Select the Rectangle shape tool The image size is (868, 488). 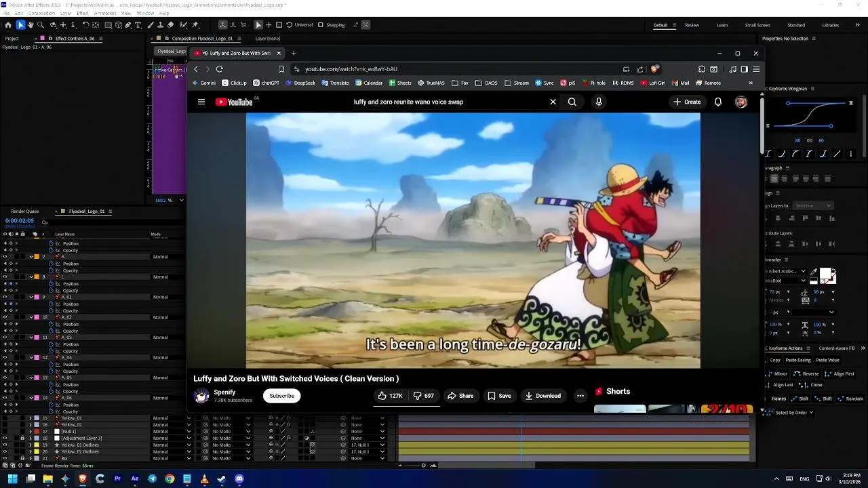click(x=108, y=25)
